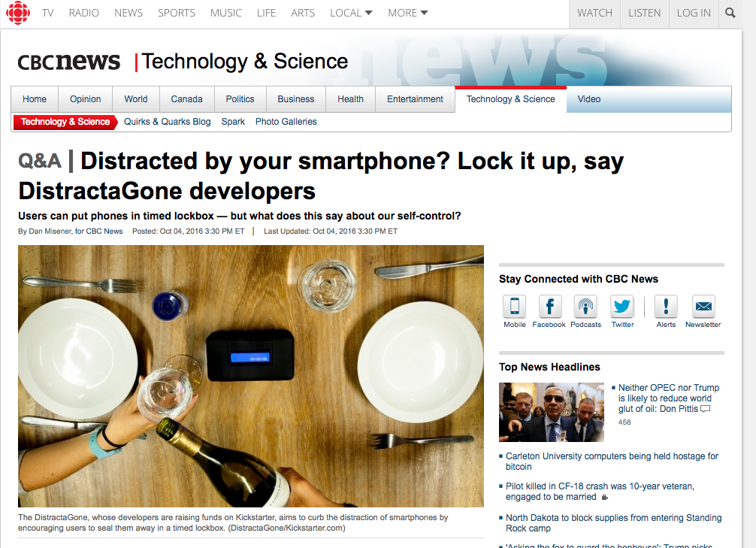Open the CF-18 crash pilot headline
This screenshot has width=756, height=548.
600,491
